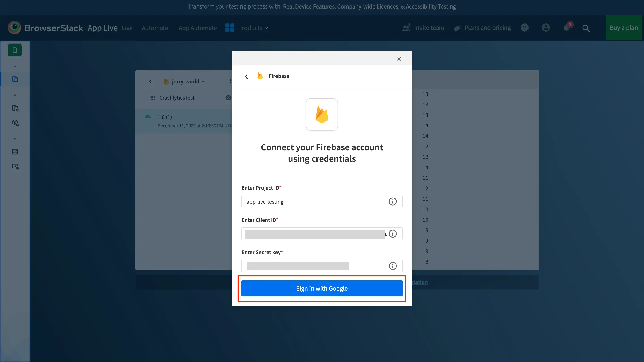
Task: Click the device icon in left sidebar
Action: click(x=15, y=50)
